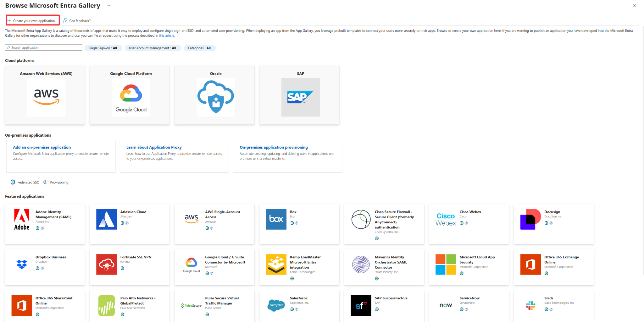Open the Oracle cloud platform icon

click(216, 97)
